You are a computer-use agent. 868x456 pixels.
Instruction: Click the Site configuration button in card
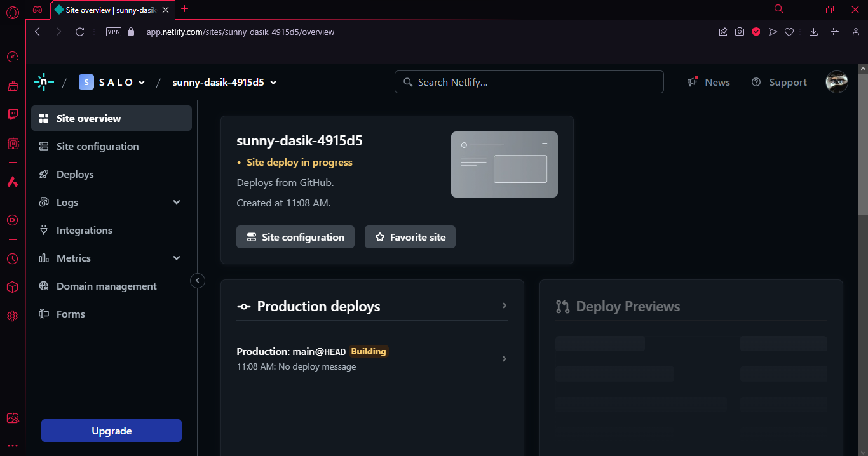[x=295, y=237]
